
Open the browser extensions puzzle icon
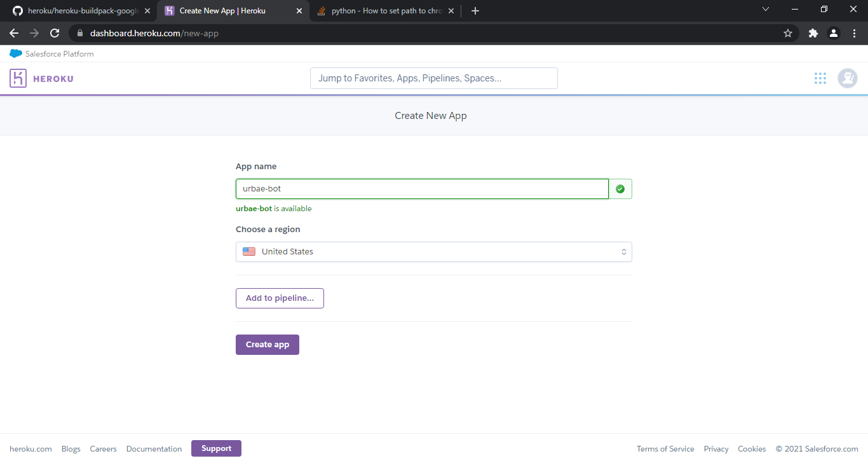coord(813,33)
